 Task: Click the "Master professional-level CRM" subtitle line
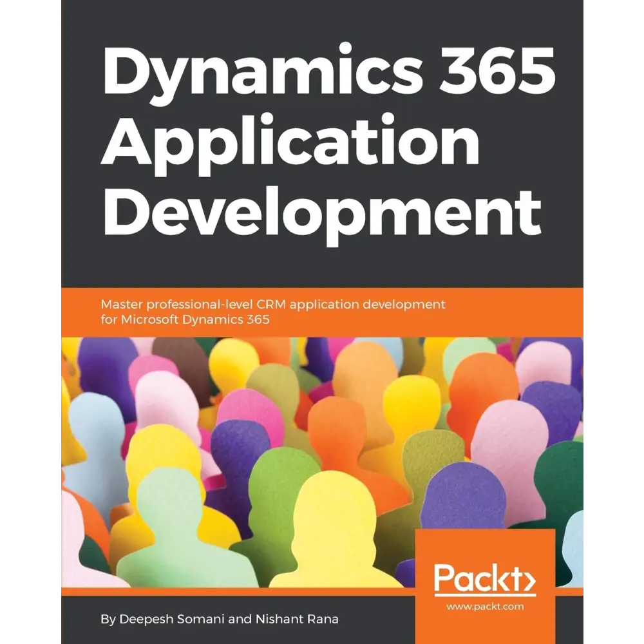tap(273, 304)
